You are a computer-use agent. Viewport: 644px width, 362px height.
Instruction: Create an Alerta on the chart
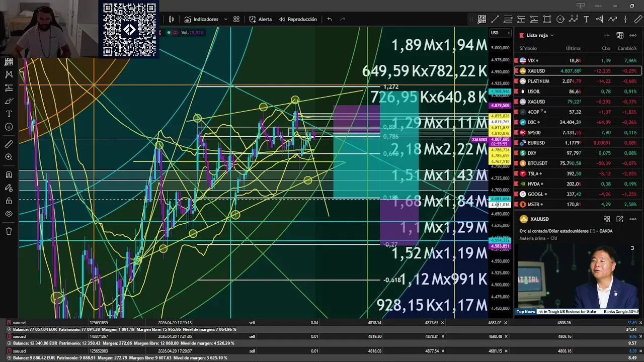coord(260,19)
